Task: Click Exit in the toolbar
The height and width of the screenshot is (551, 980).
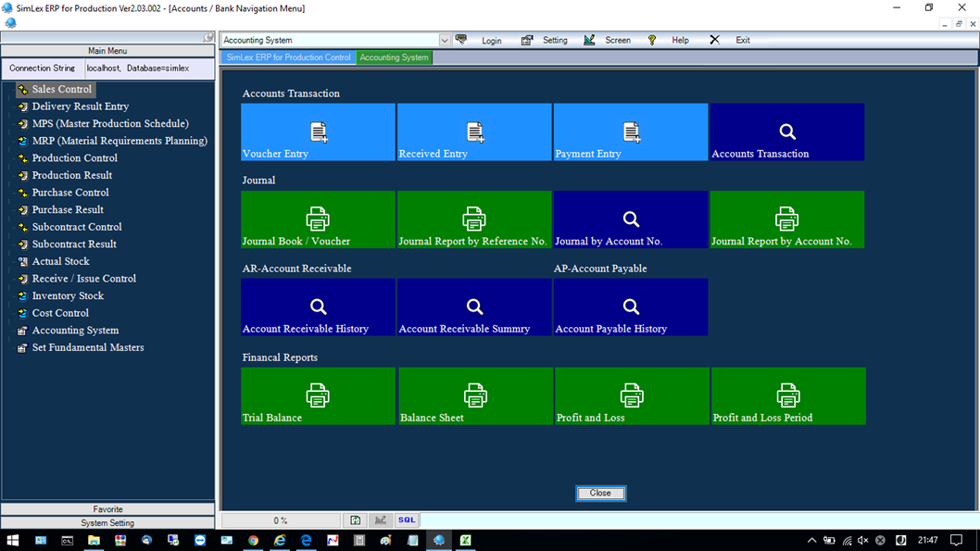Action: pos(730,40)
